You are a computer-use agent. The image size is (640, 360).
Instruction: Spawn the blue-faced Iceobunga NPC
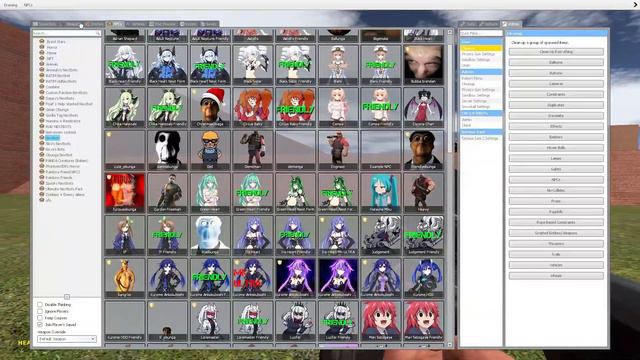(210, 236)
